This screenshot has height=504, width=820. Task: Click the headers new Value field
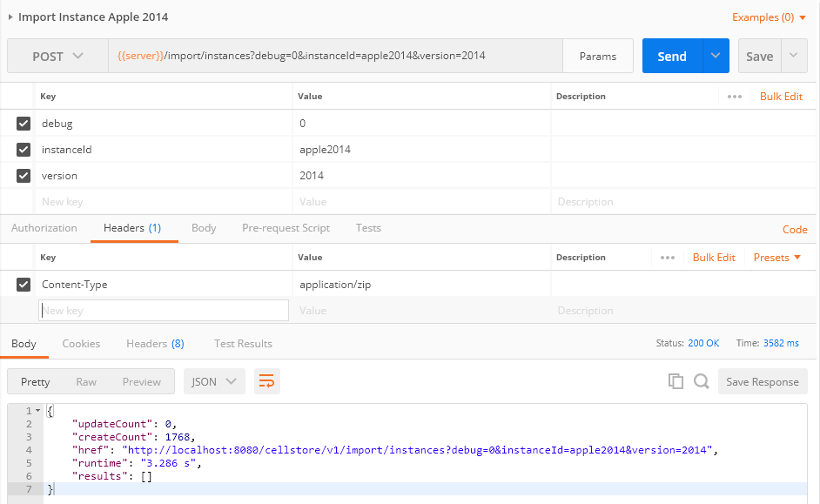click(421, 311)
